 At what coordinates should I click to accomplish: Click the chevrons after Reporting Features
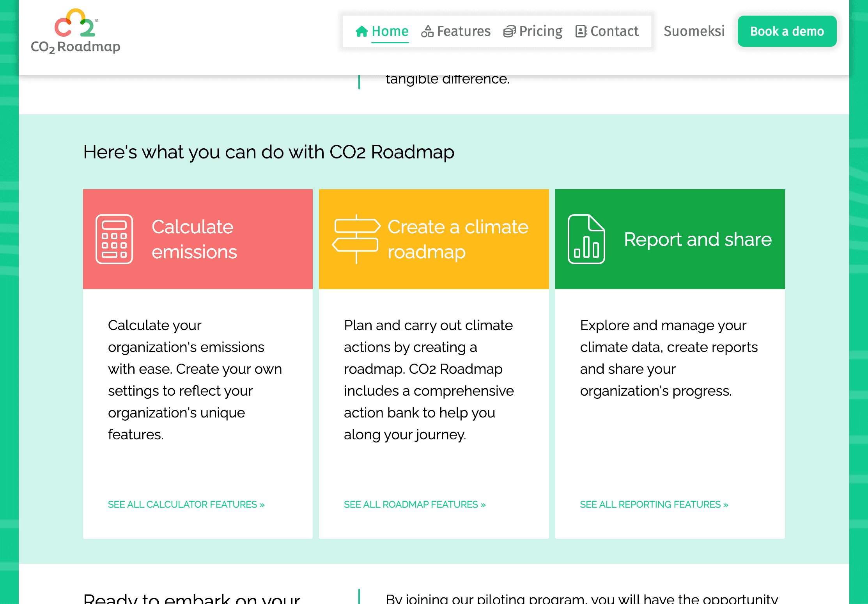[x=725, y=504]
